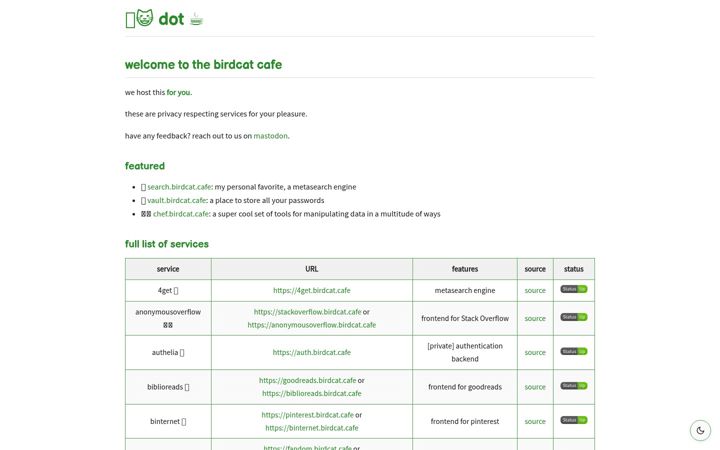This screenshot has height=450, width=720.
Task: Open https://pinterest.birdcat.cafe URL
Action: click(307, 415)
